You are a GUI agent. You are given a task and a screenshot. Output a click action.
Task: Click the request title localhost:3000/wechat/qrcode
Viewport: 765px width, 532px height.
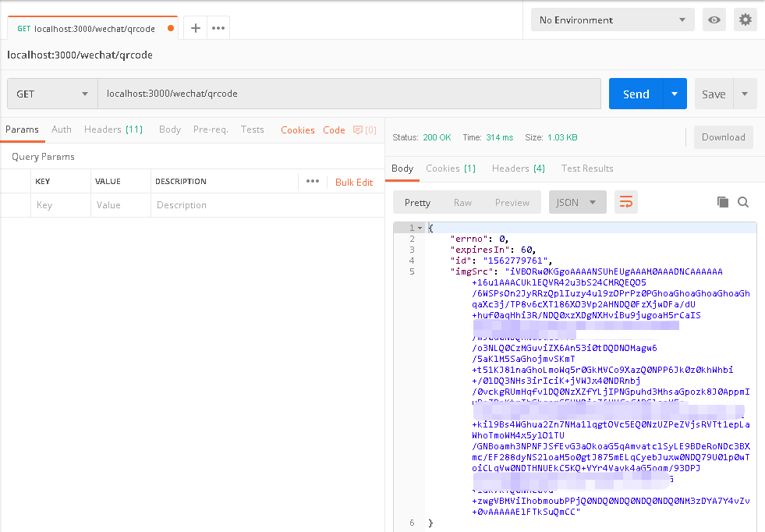pos(80,55)
